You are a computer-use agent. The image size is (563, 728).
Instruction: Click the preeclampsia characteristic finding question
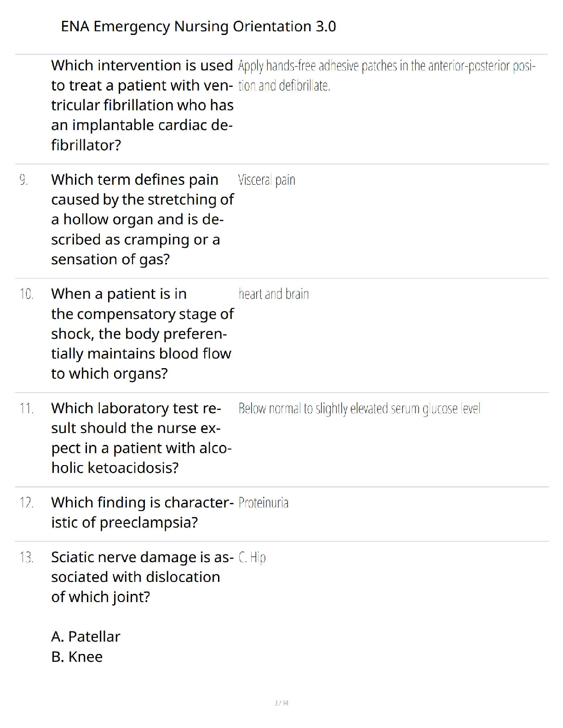[x=142, y=512]
